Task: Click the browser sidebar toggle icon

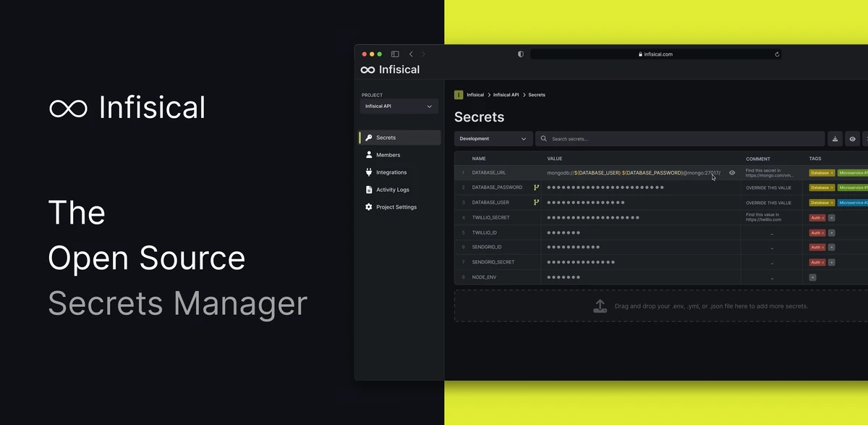Action: 395,54
